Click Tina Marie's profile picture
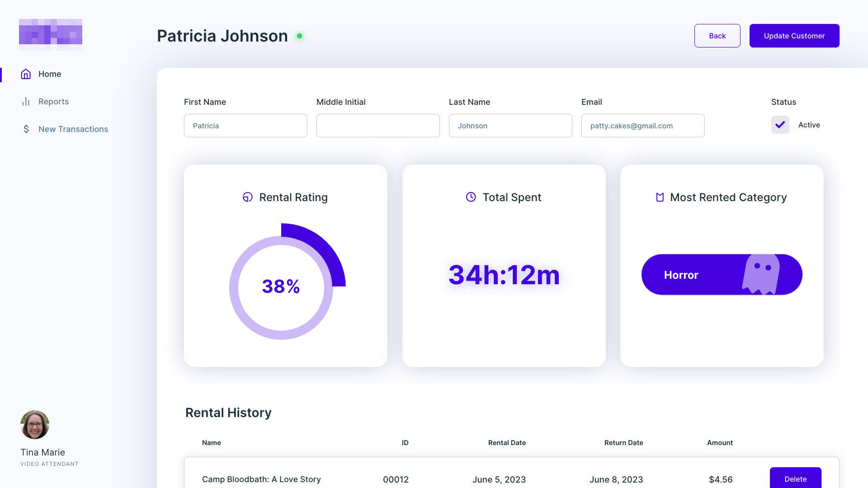Image resolution: width=868 pixels, height=488 pixels. pos(34,425)
